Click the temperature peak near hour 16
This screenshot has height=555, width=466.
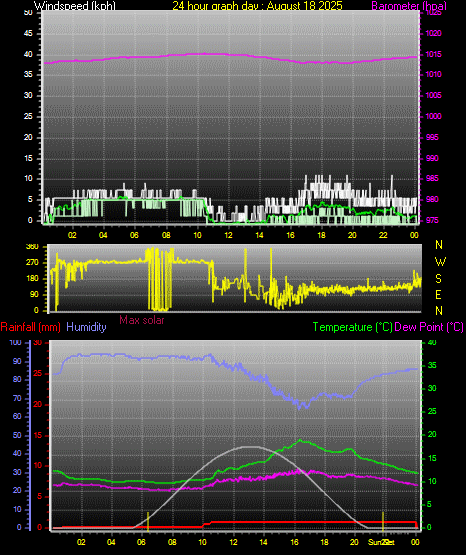coord(300,440)
